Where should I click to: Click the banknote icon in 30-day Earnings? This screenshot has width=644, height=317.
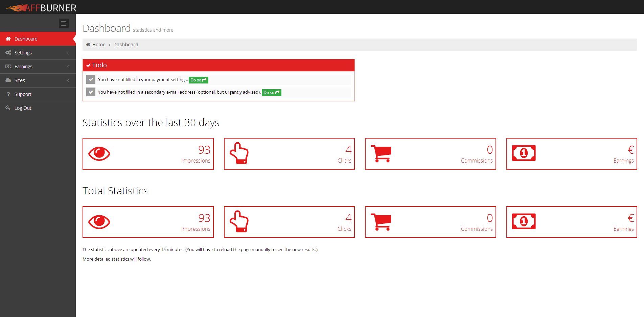click(x=524, y=153)
